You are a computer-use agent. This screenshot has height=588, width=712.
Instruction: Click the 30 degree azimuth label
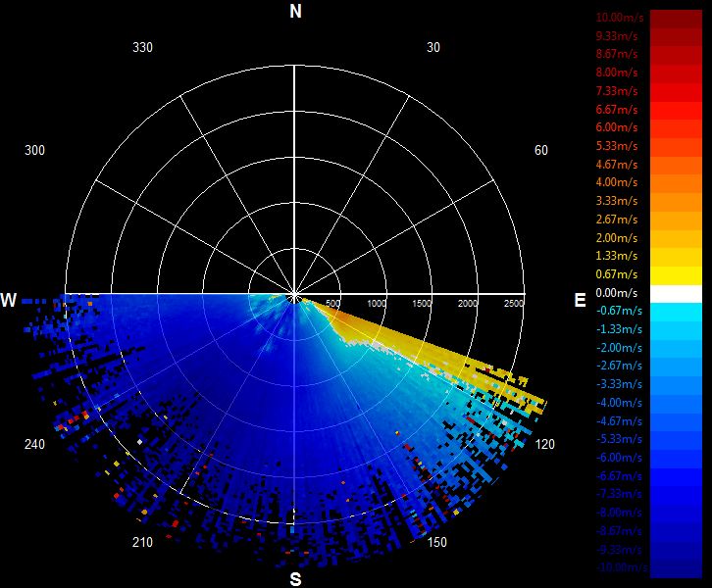(x=433, y=47)
